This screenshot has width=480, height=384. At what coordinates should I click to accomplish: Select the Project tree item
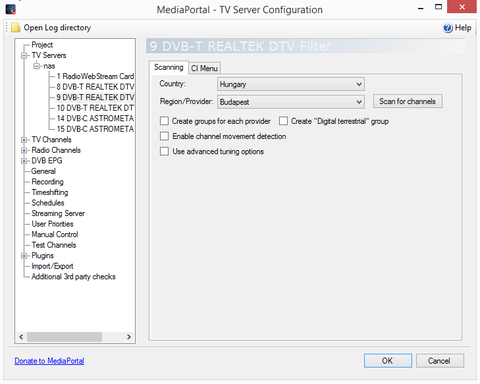tap(42, 45)
